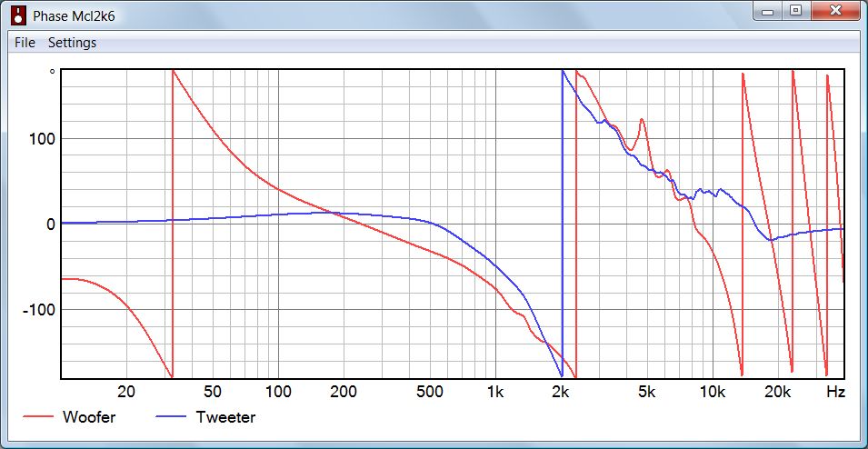Click the 5k frequency axis label
Viewport: 868px width, 449px height.
pos(646,392)
